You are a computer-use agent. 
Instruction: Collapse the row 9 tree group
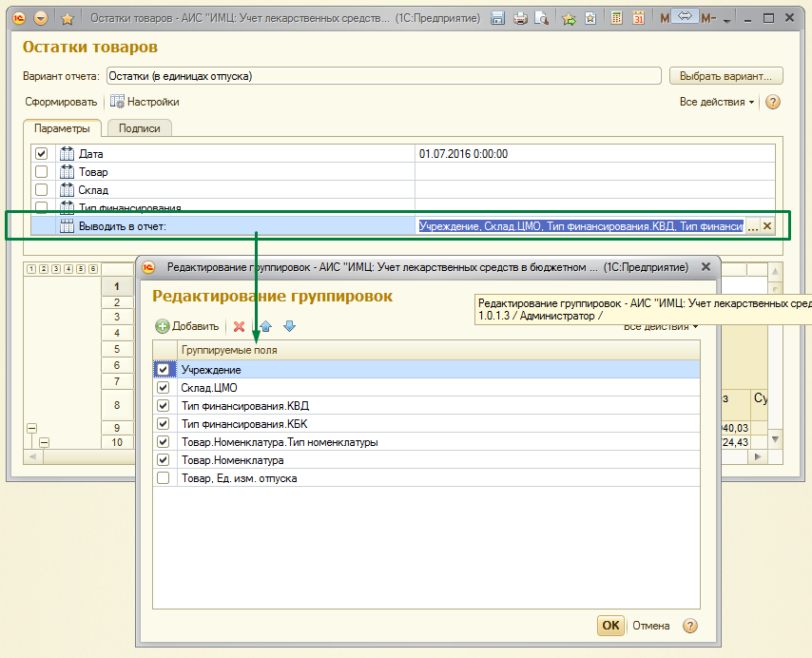pyautogui.click(x=32, y=428)
